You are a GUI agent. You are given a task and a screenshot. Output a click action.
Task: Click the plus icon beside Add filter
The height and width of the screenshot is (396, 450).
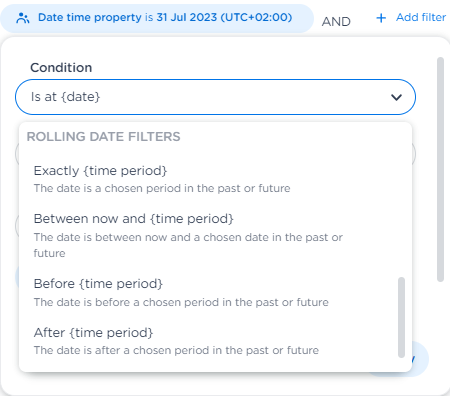tap(381, 18)
